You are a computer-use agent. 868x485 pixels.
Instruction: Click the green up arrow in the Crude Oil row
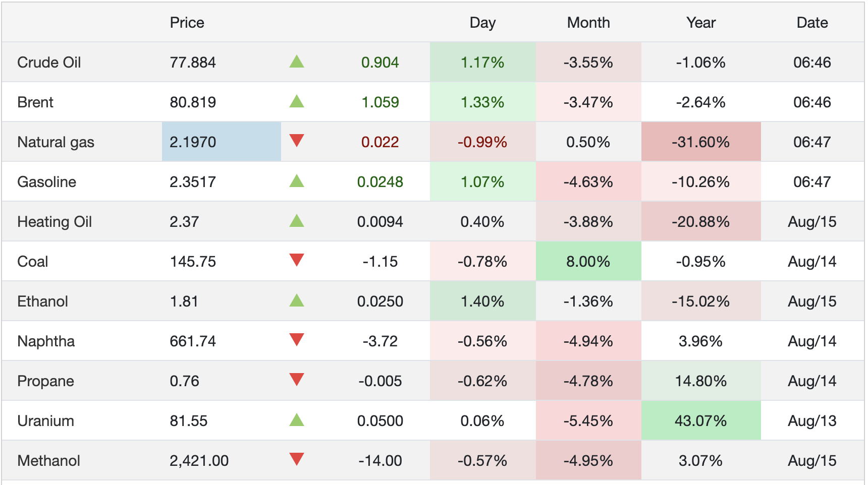pos(297,62)
